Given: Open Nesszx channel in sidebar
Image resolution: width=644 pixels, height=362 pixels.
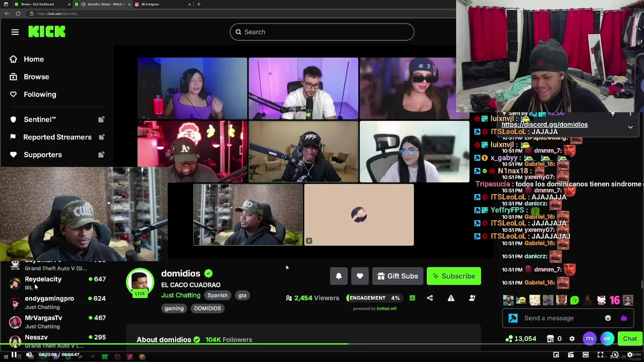Looking at the screenshot, I should (x=58, y=341).
